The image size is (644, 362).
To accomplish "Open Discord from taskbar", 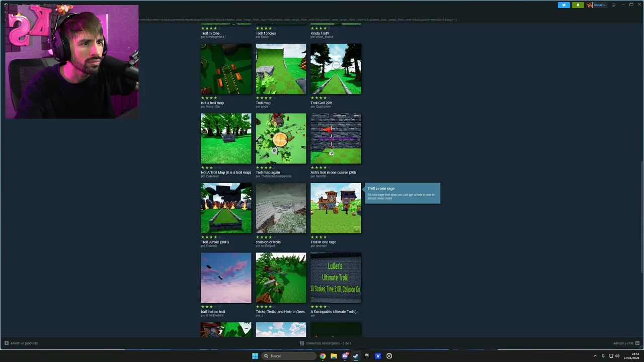I will click(x=345, y=356).
